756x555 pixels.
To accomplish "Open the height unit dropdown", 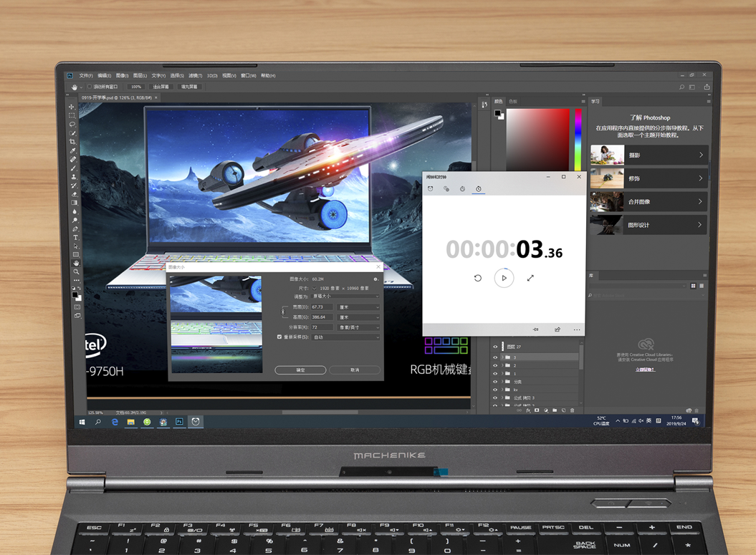I will click(x=358, y=317).
